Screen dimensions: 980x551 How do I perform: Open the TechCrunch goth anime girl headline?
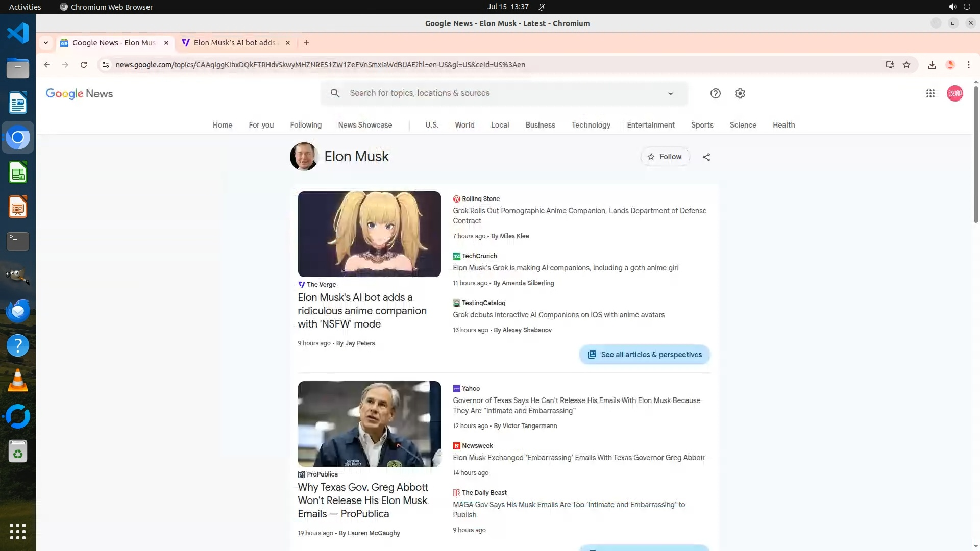566,268
